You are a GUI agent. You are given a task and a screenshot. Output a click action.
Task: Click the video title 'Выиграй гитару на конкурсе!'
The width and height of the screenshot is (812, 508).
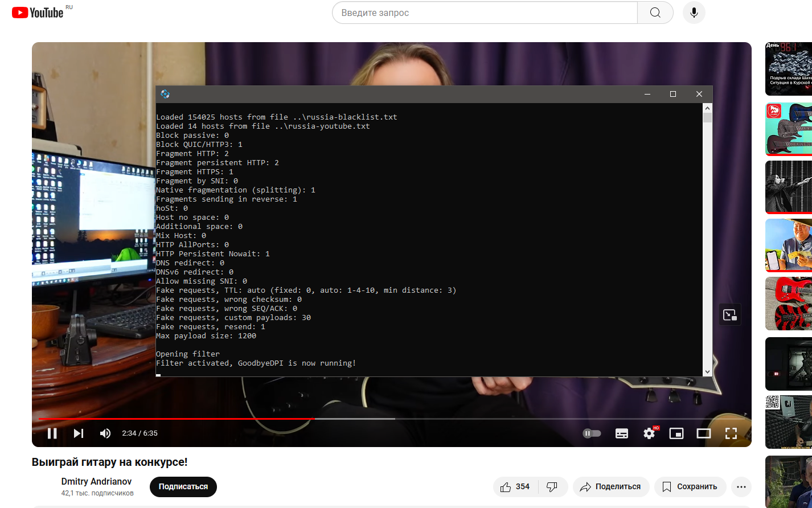tap(110, 462)
